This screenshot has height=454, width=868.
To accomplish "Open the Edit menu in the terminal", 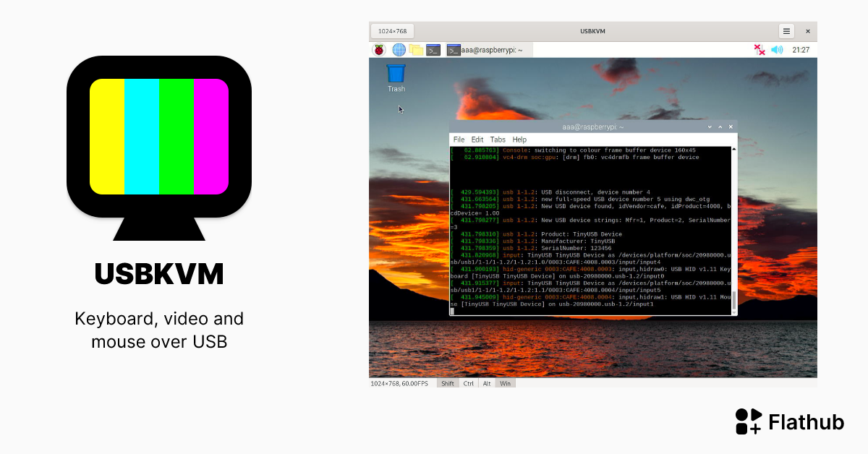I will pos(477,139).
